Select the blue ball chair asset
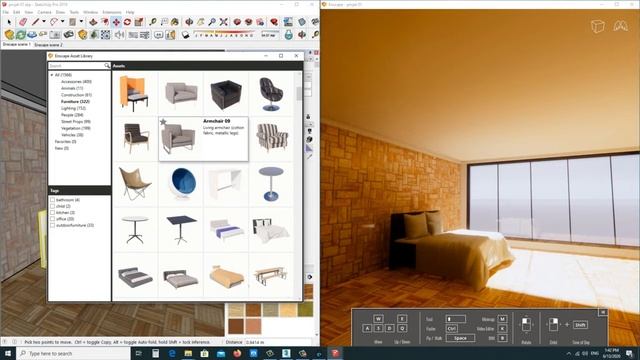The image size is (640, 360). pyautogui.click(x=182, y=184)
